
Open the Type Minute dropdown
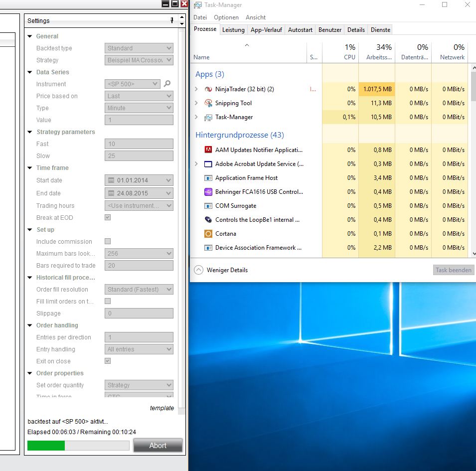[139, 108]
